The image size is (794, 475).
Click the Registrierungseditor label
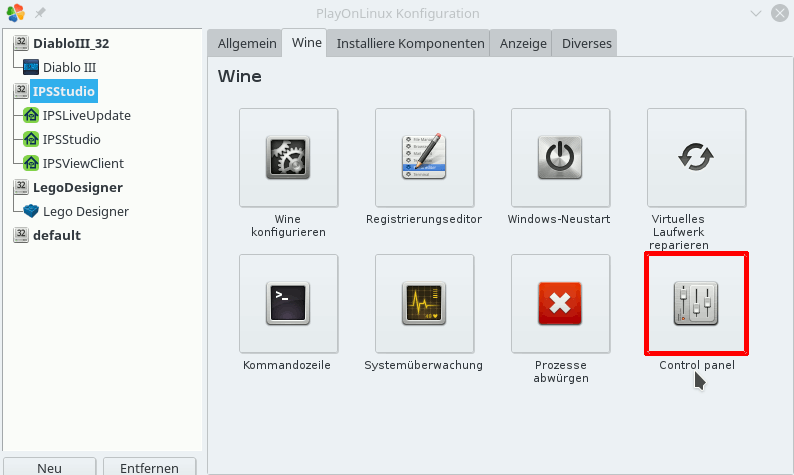click(424, 219)
